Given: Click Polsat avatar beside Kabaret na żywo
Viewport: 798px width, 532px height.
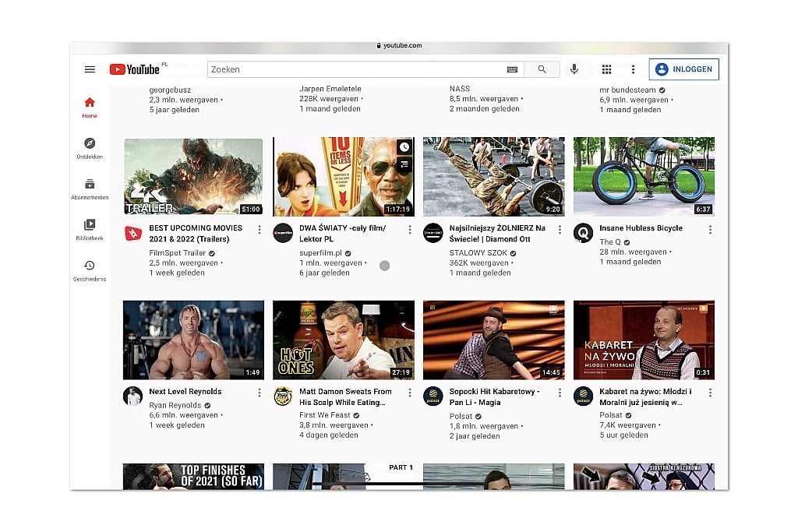Looking at the screenshot, I should click(x=583, y=396).
